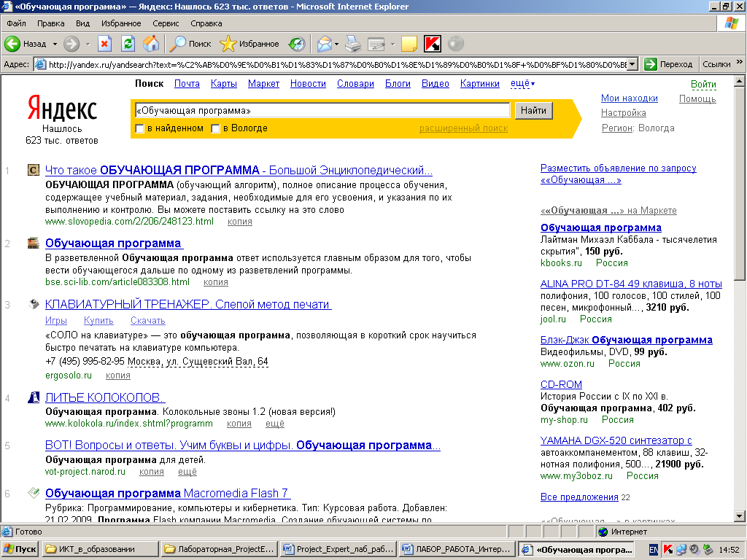Click the icon beside the Macromedia Flash 7 result
Viewport: 747px width, 560px height.
coord(34,493)
